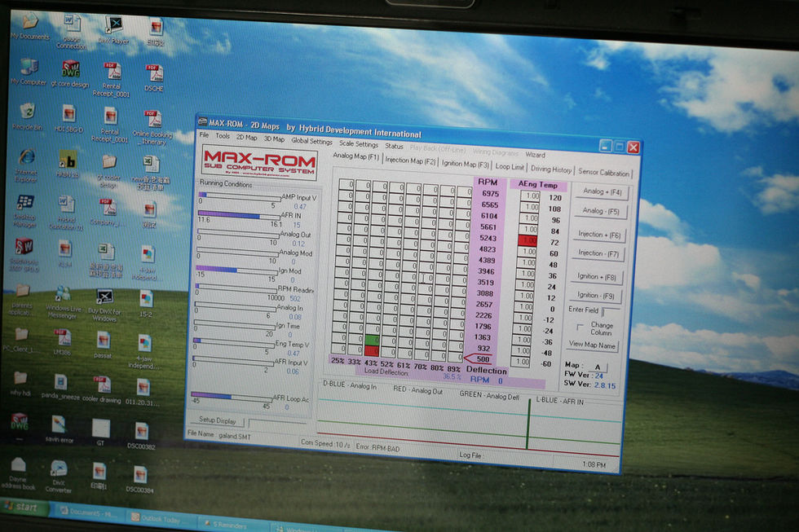Launch Desktop Manager shortcut
Screen dimensions: 799x532
[x=24, y=211]
